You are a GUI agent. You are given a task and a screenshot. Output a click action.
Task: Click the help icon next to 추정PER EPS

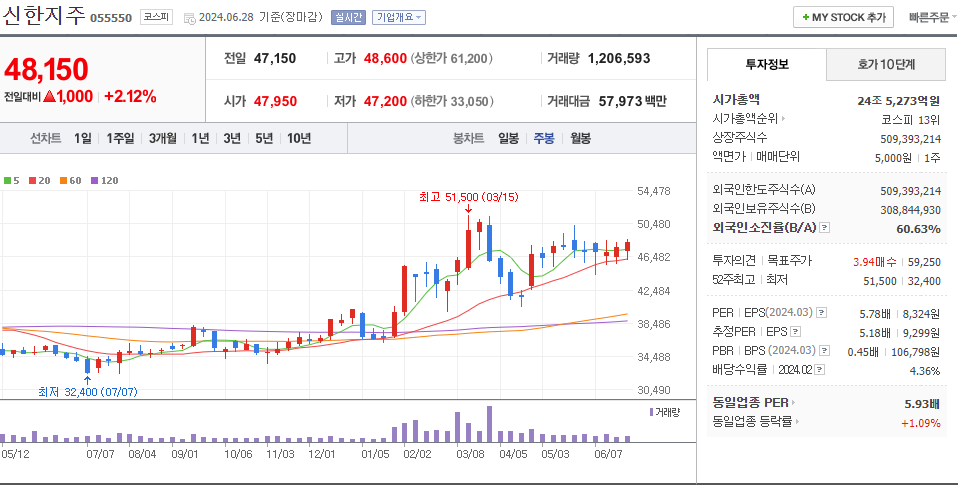pos(796,332)
